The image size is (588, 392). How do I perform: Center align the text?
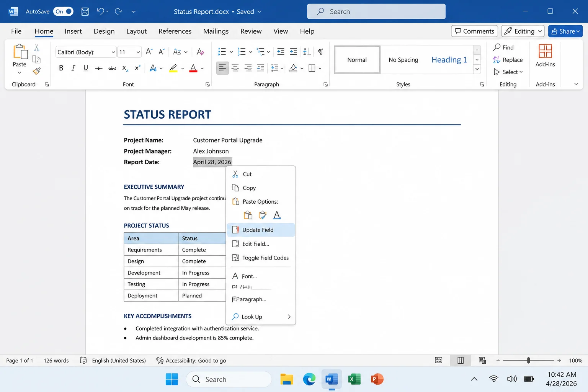pos(235,68)
